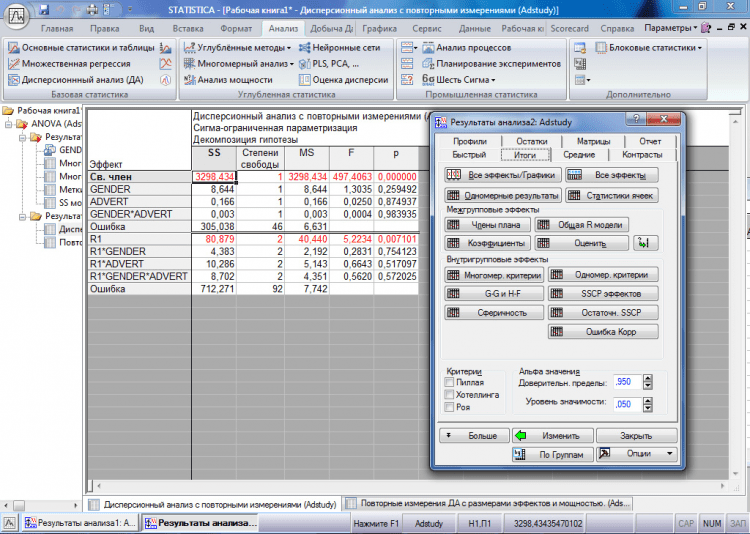Image resolution: width=750 pixels, height=534 pixels.
Task: Open Оценка дисперсии tool
Action: 343,80
